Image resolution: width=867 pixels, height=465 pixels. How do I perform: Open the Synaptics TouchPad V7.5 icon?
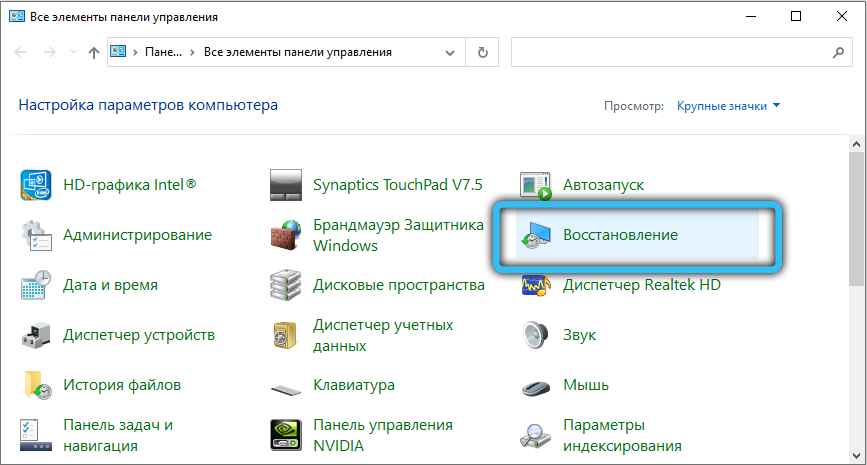click(x=286, y=185)
